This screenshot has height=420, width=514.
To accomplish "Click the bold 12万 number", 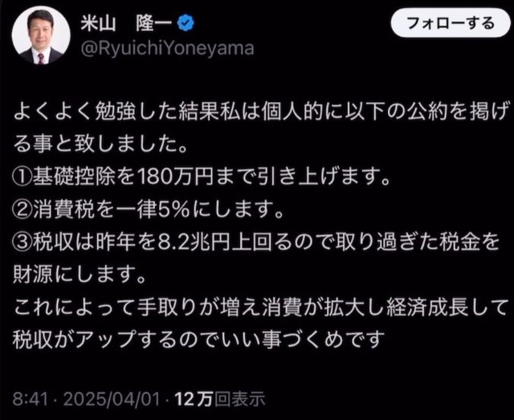I will pos(194,399).
